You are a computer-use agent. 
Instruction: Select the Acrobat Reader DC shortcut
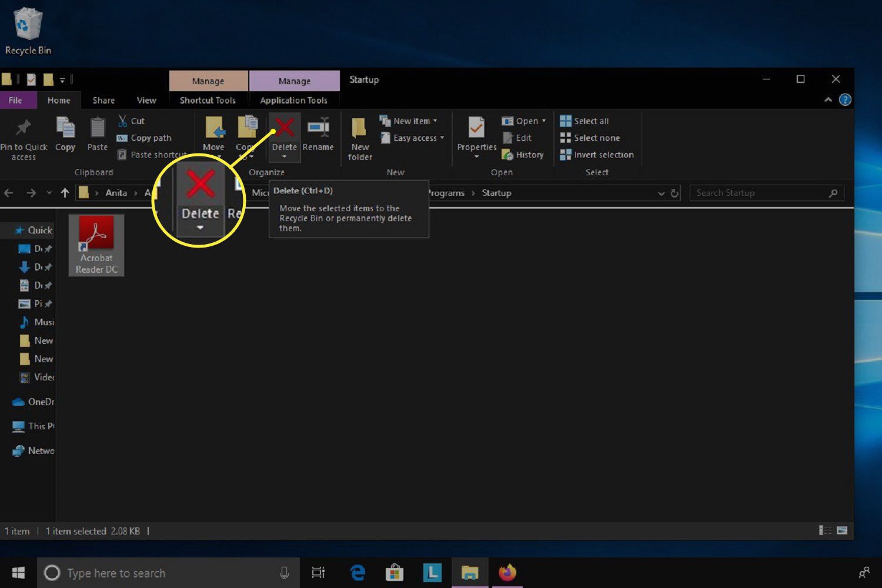coord(96,245)
